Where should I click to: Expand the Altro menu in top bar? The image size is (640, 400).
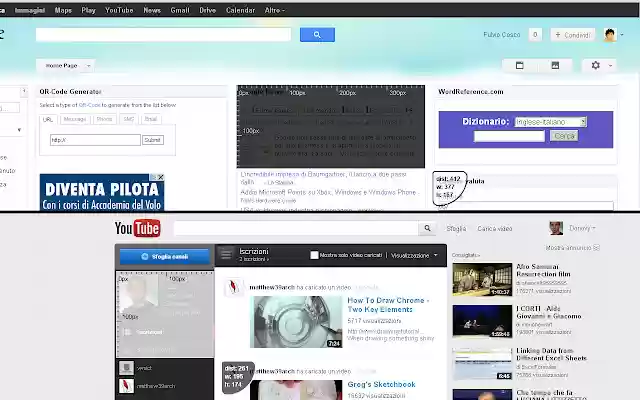click(x=275, y=10)
